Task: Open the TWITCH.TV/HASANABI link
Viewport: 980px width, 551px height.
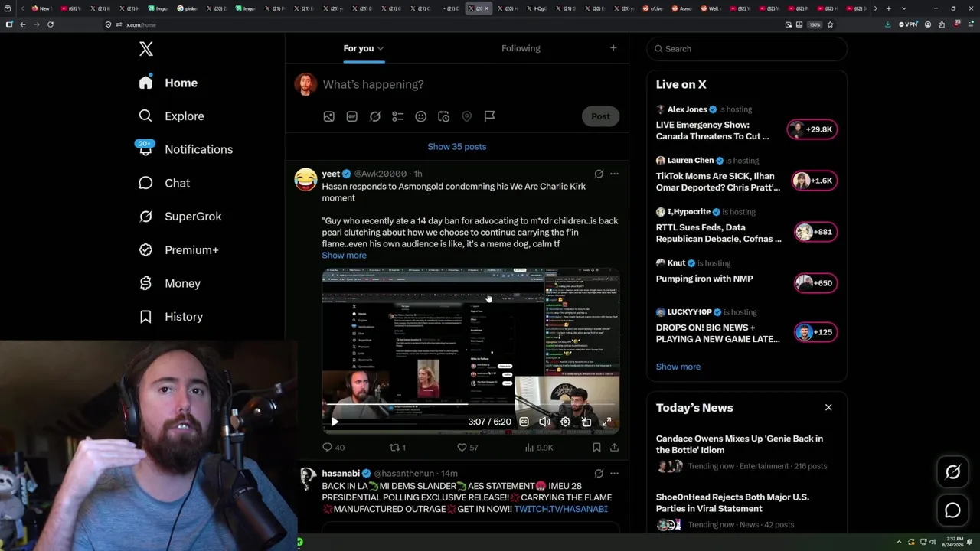Action: pyautogui.click(x=560, y=509)
